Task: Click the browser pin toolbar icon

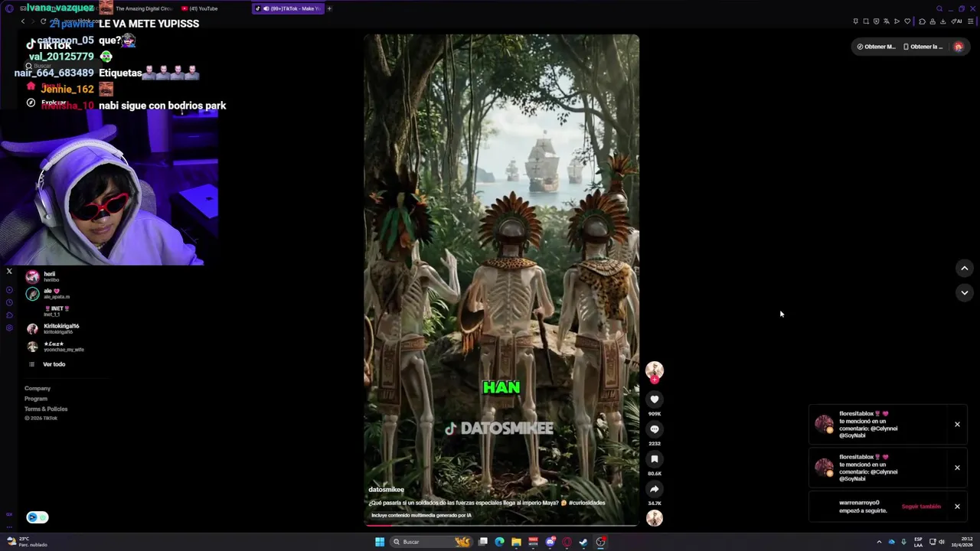Action: 856,21
